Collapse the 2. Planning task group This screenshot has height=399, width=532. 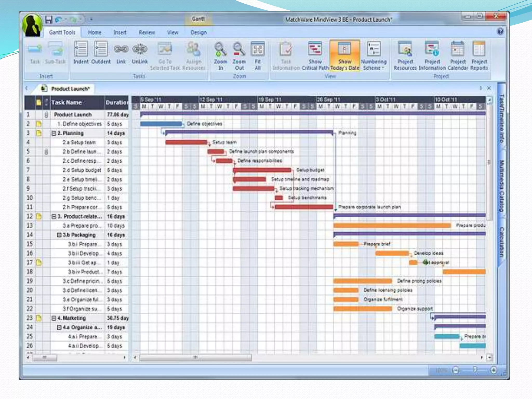tap(54, 133)
